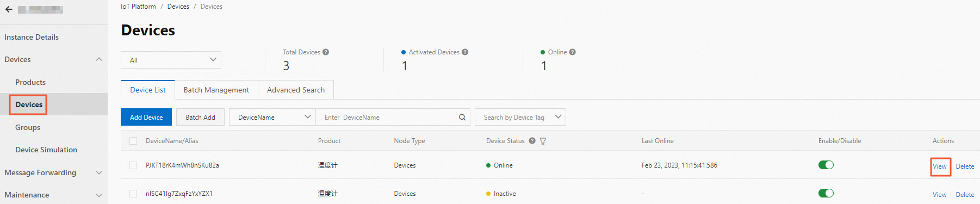This screenshot has width=980, height=204.
Task: Switch to the Advanced Search tab
Action: 296,90
